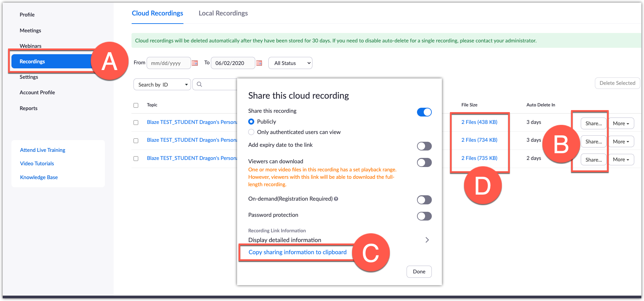Open the From date calendar icon
Image resolution: width=644 pixels, height=301 pixels.
[x=195, y=63]
